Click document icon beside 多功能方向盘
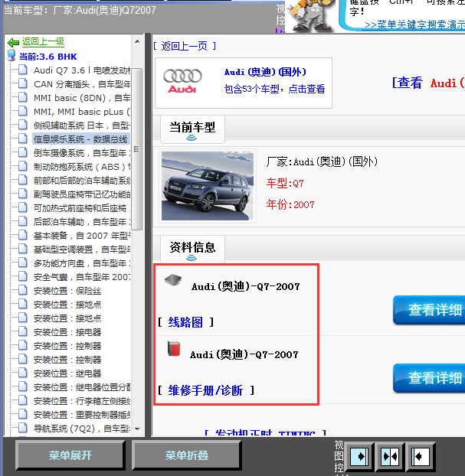Viewport: 465px width, 476px height. coord(22,262)
